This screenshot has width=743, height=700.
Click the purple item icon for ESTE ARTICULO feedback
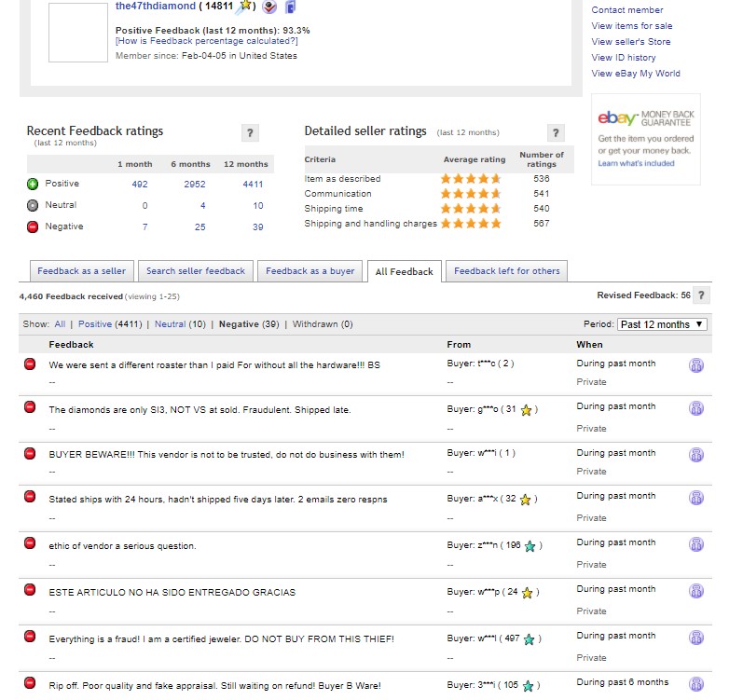(696, 591)
